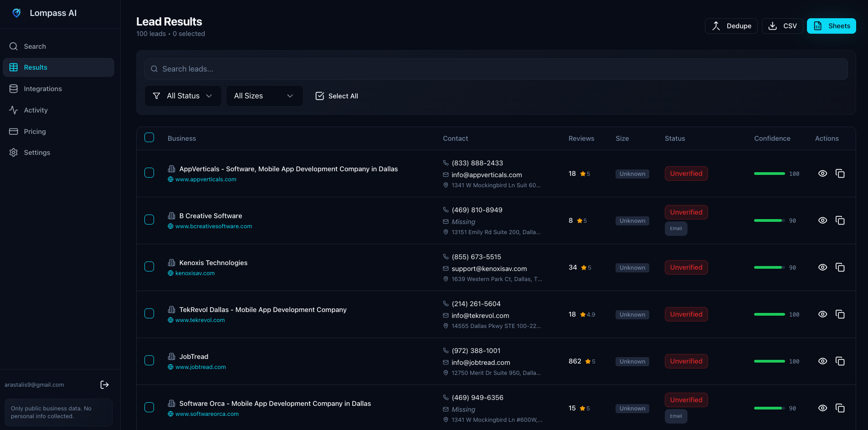View details for B Creative Software lead
This screenshot has height=430, width=868.
pos(822,220)
